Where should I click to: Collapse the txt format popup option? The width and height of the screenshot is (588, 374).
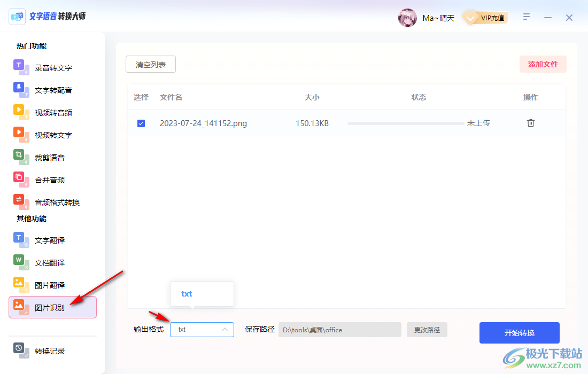tap(187, 294)
